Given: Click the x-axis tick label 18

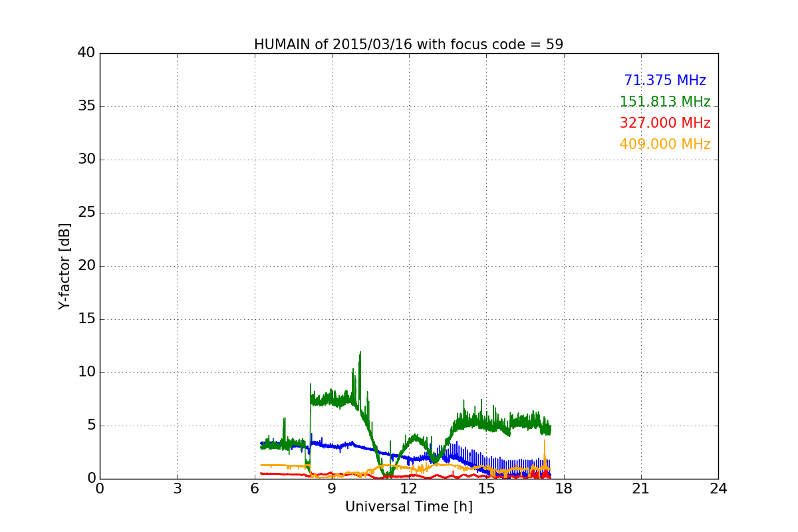Looking at the screenshot, I should (x=563, y=489).
